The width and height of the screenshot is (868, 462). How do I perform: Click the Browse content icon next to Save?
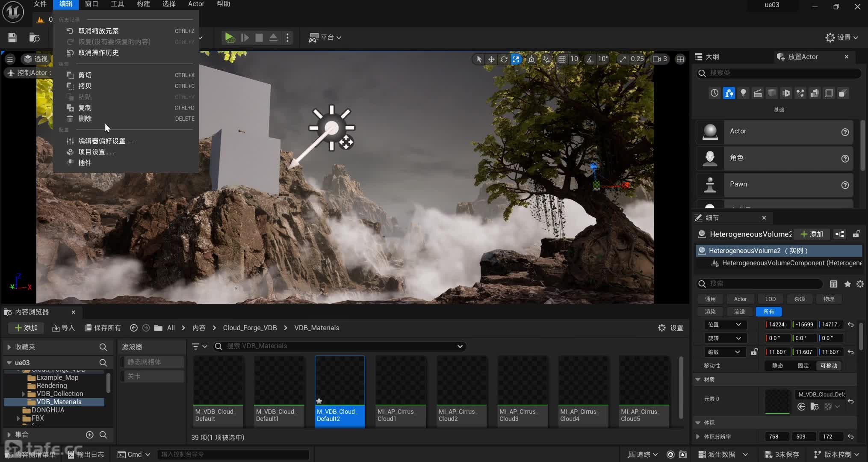pyautogui.click(x=34, y=38)
